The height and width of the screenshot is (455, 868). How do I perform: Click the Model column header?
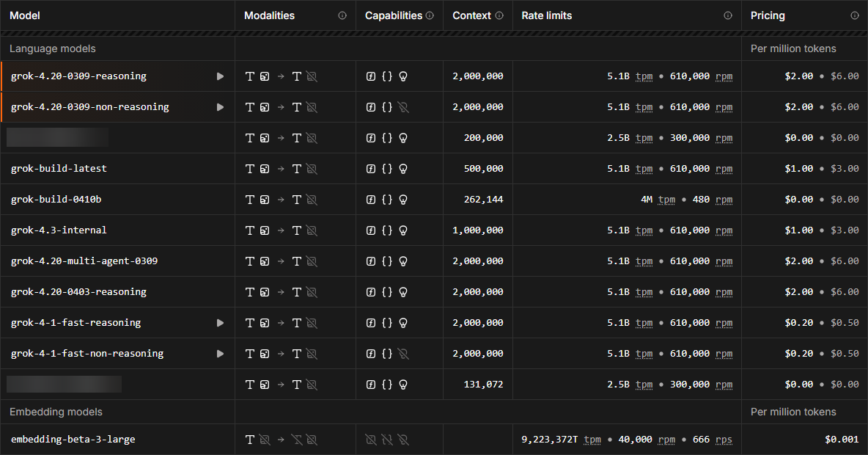(x=25, y=15)
